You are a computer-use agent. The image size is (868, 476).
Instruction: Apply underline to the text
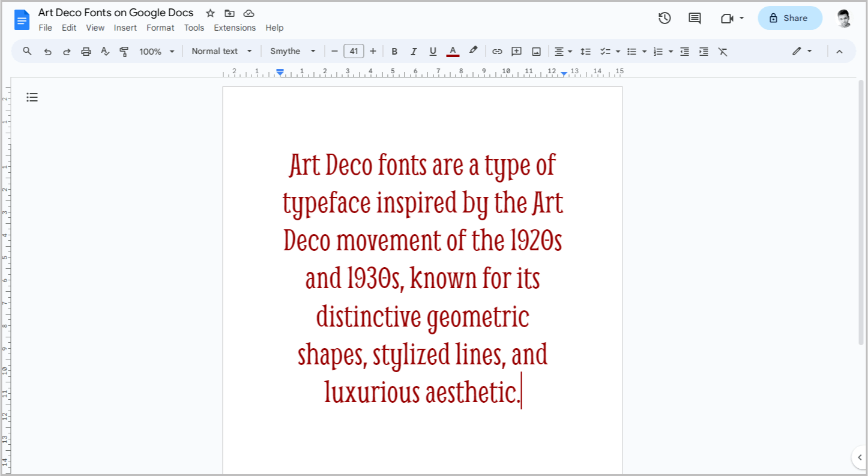pyautogui.click(x=433, y=51)
